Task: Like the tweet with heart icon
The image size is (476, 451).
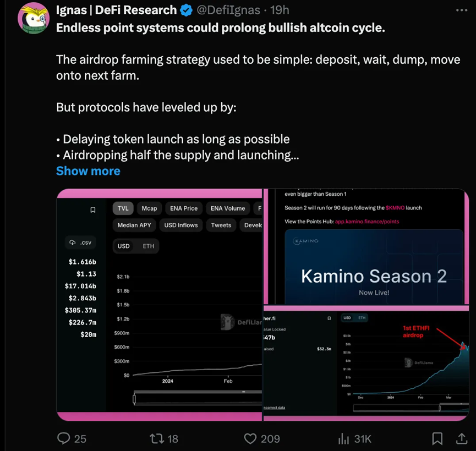Action: click(x=251, y=438)
